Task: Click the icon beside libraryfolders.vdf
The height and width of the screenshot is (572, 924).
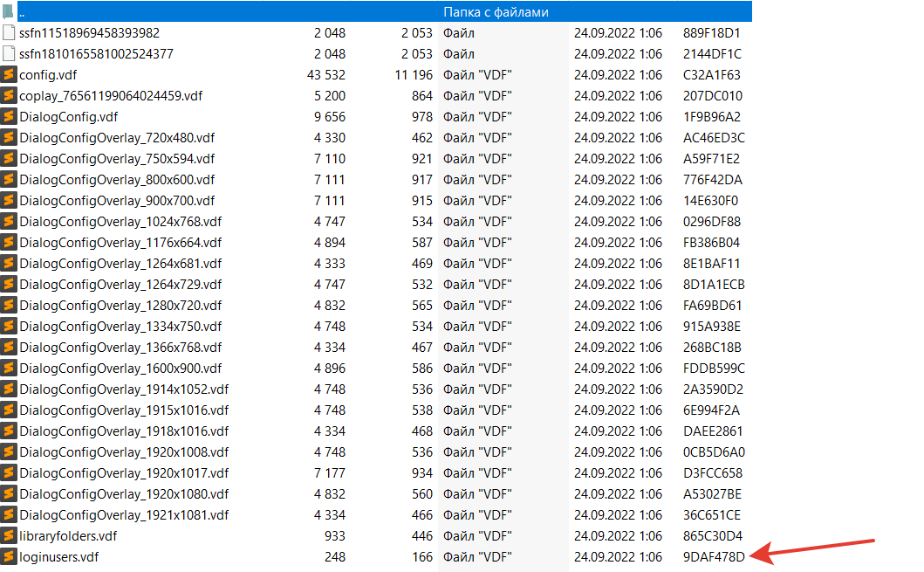Action: pos(9,535)
